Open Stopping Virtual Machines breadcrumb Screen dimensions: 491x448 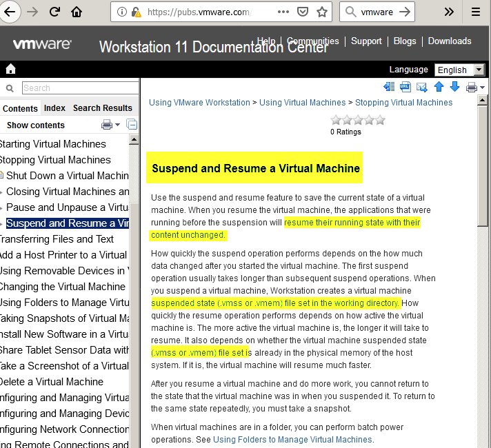pyautogui.click(x=403, y=103)
